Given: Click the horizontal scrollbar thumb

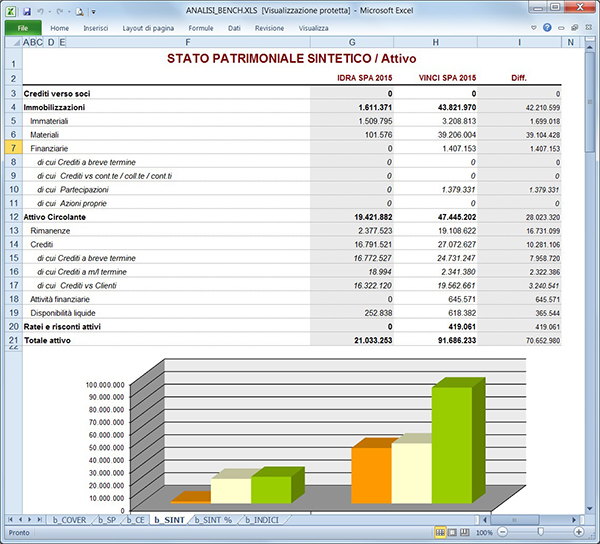Looking at the screenshot, I should pos(514,520).
